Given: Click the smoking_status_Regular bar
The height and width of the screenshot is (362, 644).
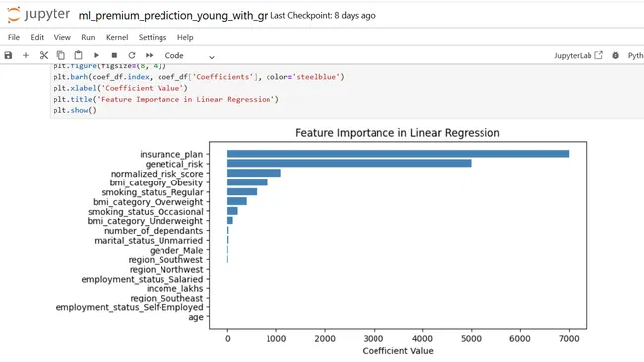Looking at the screenshot, I should pos(242,192).
